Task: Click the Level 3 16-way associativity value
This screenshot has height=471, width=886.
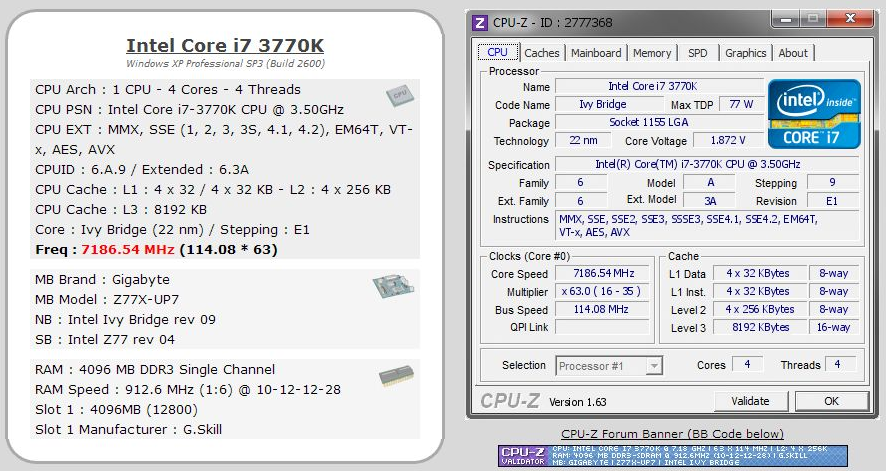Action: (834, 328)
